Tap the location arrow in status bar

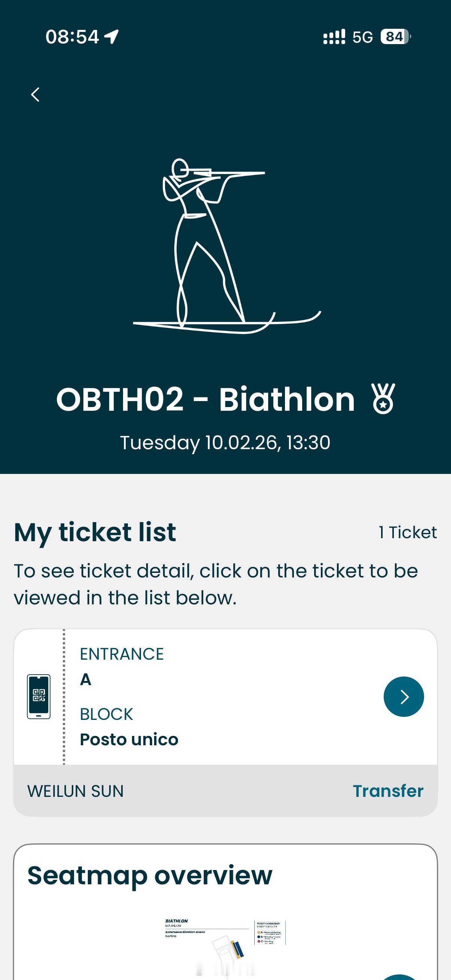111,37
